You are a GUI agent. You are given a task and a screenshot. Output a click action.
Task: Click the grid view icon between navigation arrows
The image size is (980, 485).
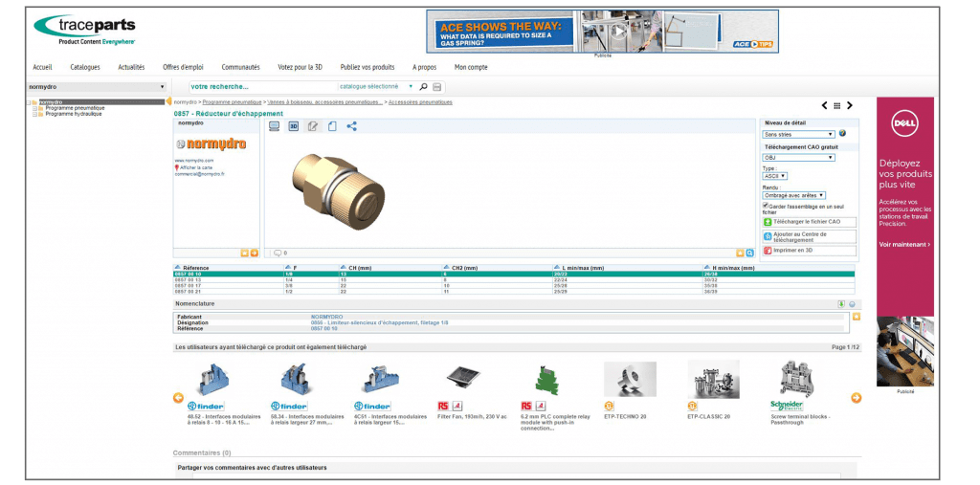coord(836,105)
